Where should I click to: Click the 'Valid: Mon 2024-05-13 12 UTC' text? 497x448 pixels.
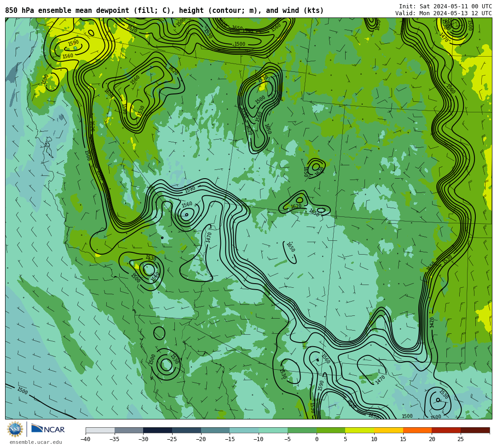[x=444, y=13]
